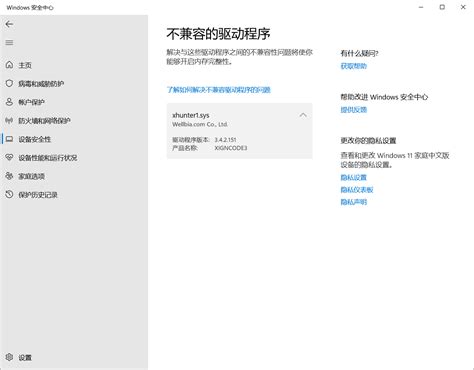Close the Windows 安全中心 window

tap(463, 7)
